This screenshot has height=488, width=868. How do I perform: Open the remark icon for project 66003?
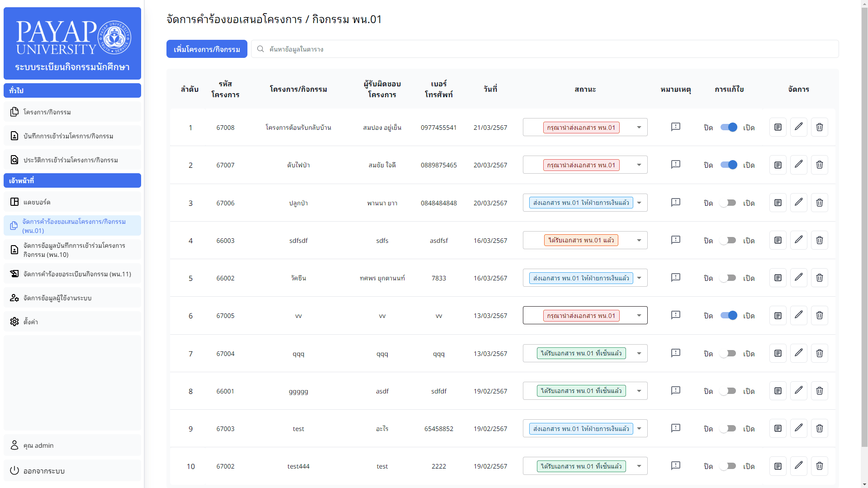[x=675, y=240]
